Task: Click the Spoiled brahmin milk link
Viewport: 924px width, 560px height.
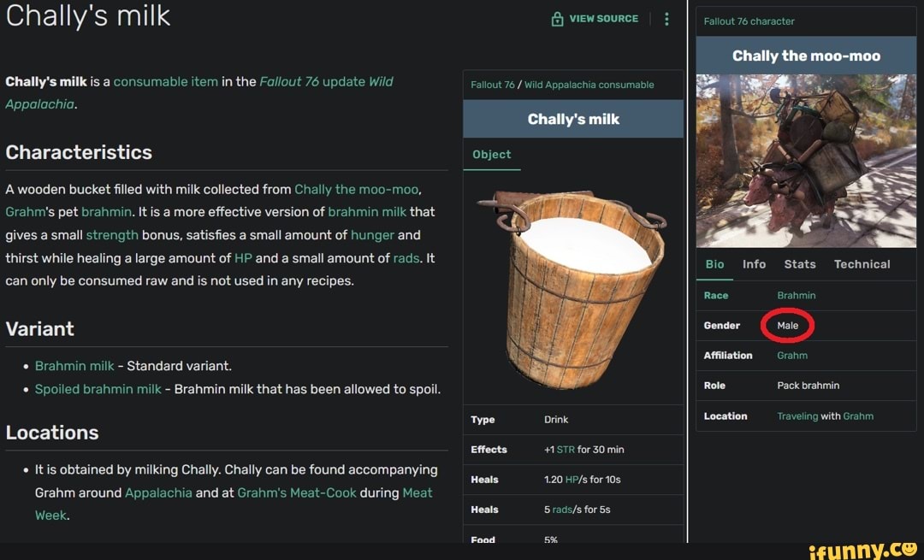Action: [x=98, y=389]
